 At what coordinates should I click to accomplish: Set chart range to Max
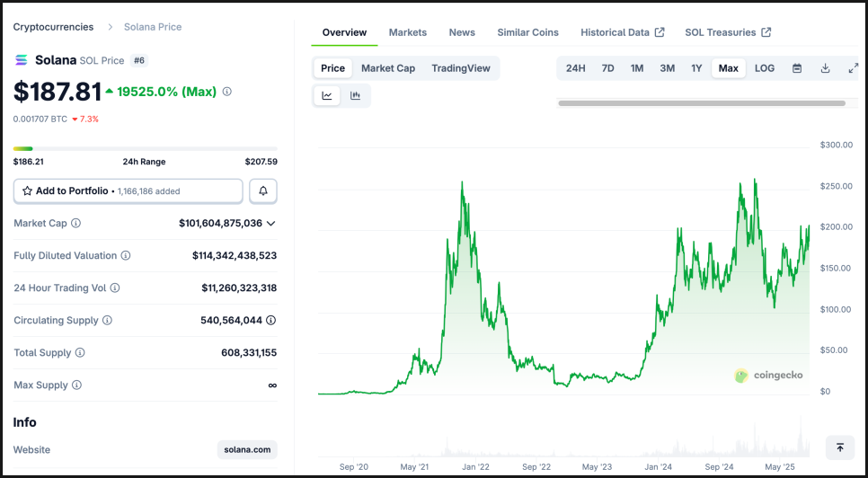click(x=729, y=68)
